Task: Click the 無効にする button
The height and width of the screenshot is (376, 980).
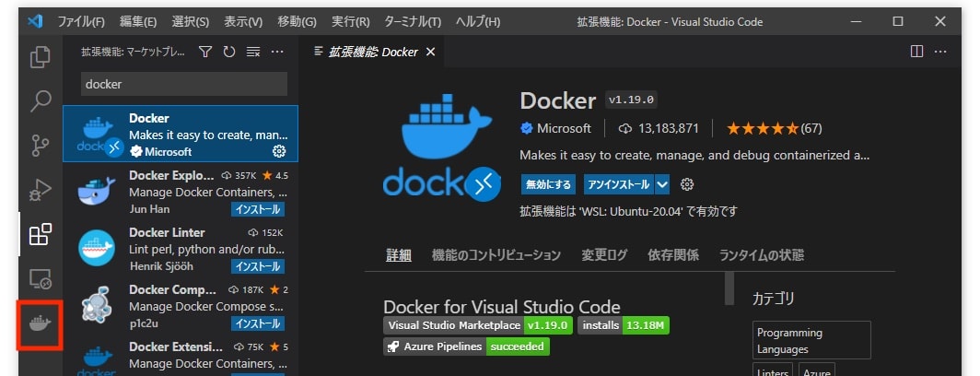Action: (548, 184)
